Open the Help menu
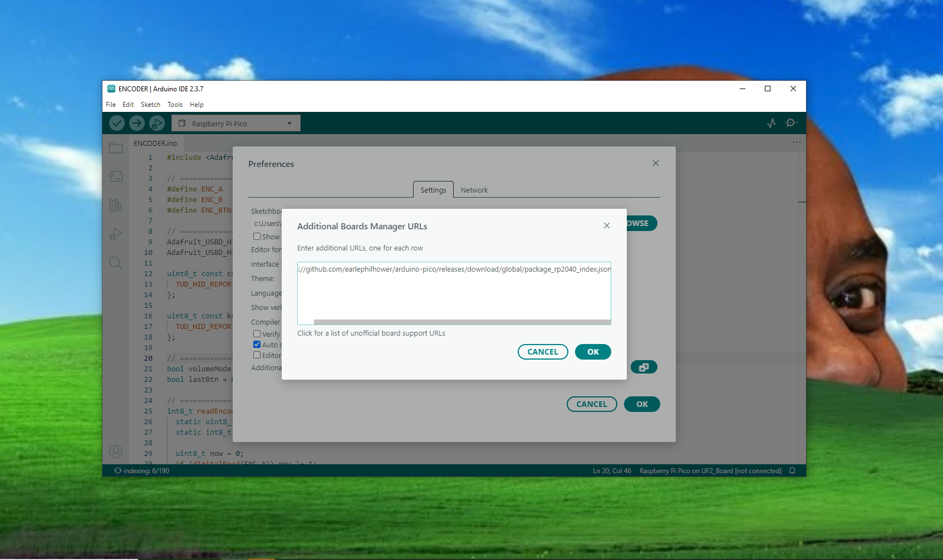 [197, 105]
